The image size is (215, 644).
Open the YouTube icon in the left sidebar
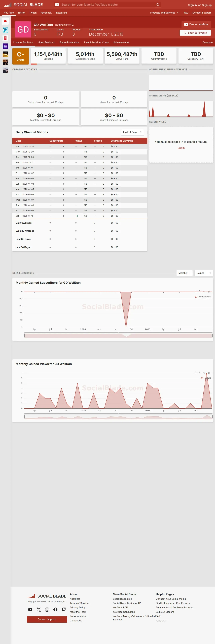5,21
